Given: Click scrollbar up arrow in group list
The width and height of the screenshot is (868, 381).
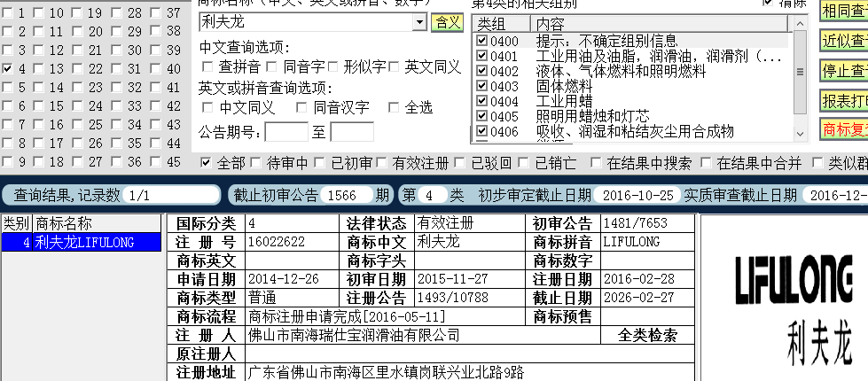Looking at the screenshot, I should (801, 23).
